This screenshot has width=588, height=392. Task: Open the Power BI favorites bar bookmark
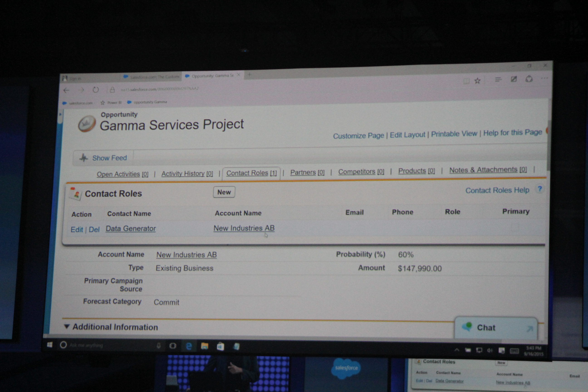click(111, 103)
